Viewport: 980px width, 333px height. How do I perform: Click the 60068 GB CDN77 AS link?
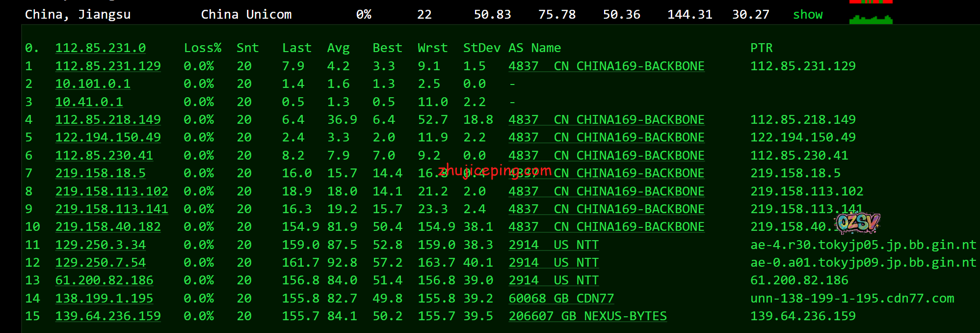561,298
